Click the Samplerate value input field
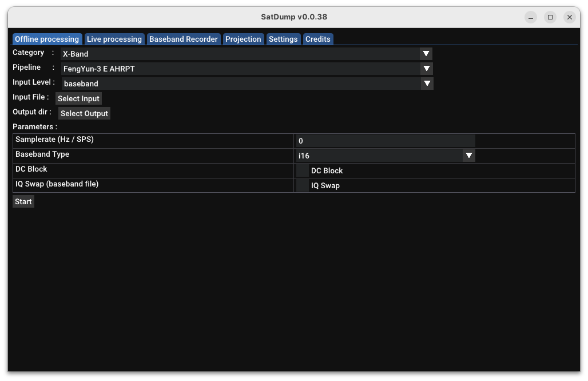Viewport: 588px width, 381px height. pos(385,141)
